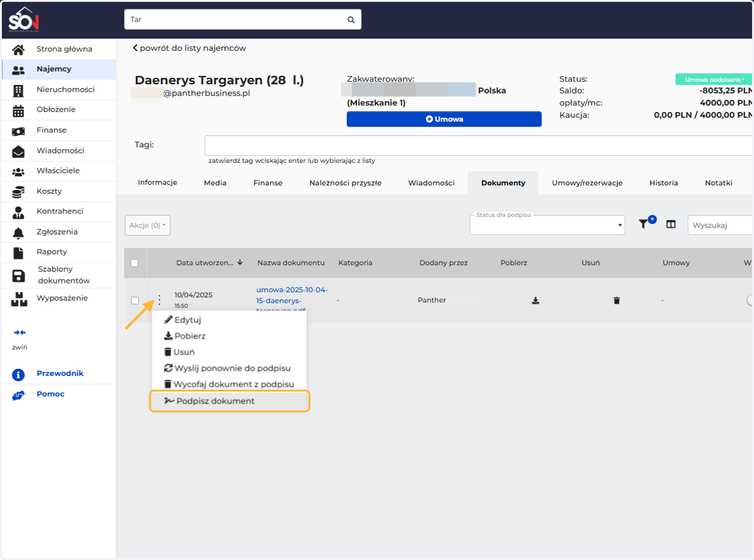
Task: Click the Pomoc handshake icon
Action: 18,395
